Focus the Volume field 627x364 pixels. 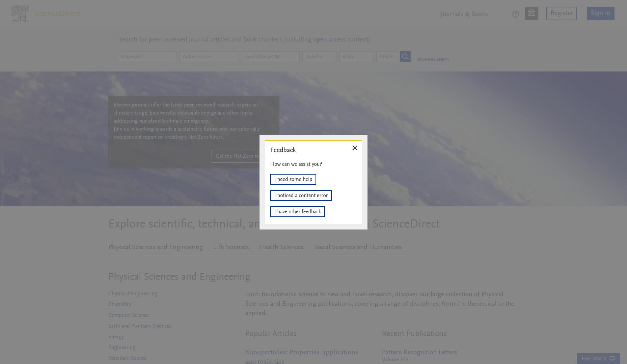[320, 57]
